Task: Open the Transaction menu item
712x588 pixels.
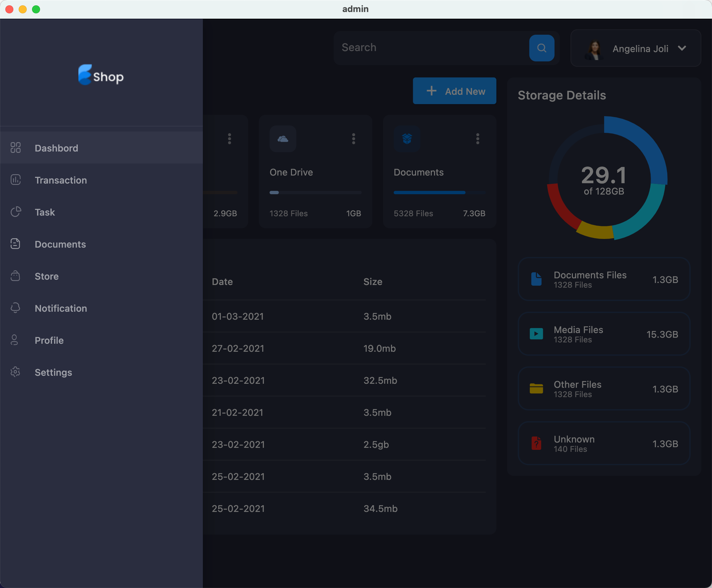Action: (101, 180)
